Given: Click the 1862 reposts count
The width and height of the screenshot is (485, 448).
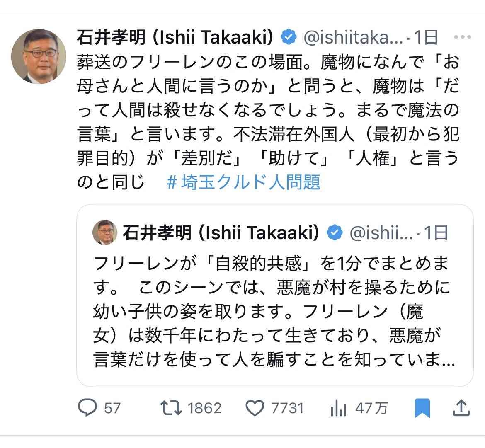Looking at the screenshot, I should point(204,408).
